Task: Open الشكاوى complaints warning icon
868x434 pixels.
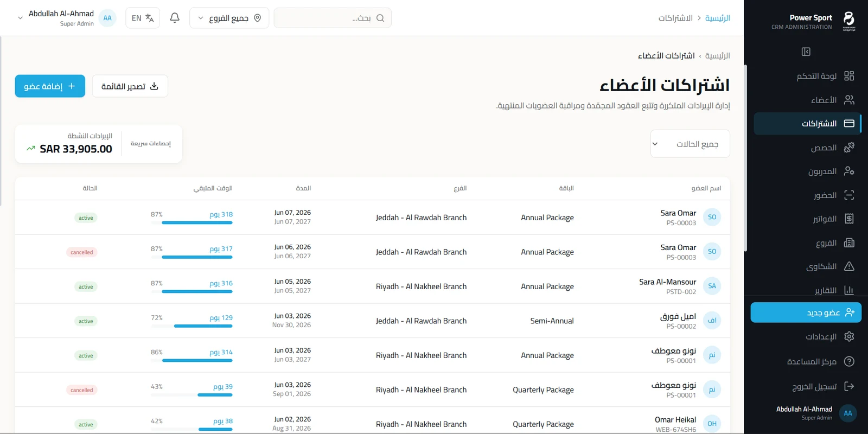Action: (x=849, y=266)
